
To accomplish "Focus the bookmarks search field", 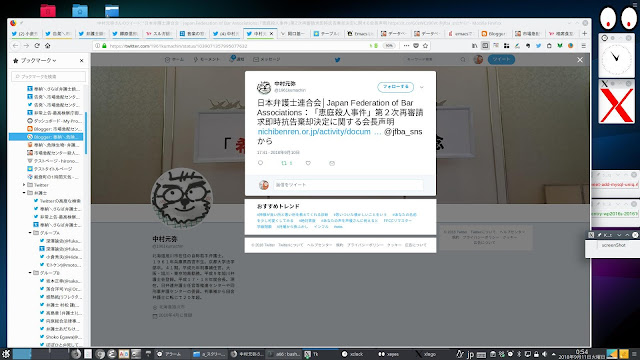I will click(49, 76).
